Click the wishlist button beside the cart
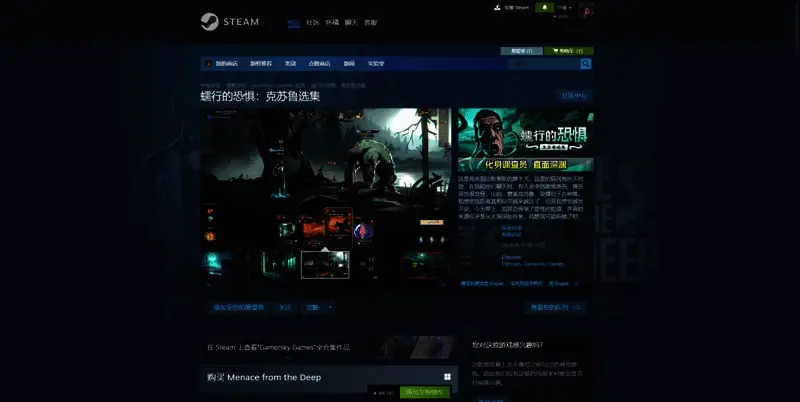 tap(522, 50)
